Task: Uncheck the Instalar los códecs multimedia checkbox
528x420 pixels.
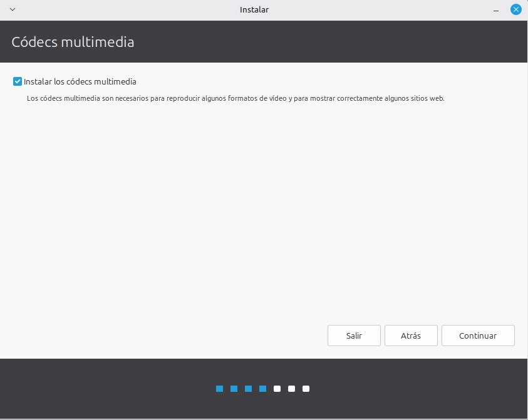Action: pyautogui.click(x=18, y=81)
